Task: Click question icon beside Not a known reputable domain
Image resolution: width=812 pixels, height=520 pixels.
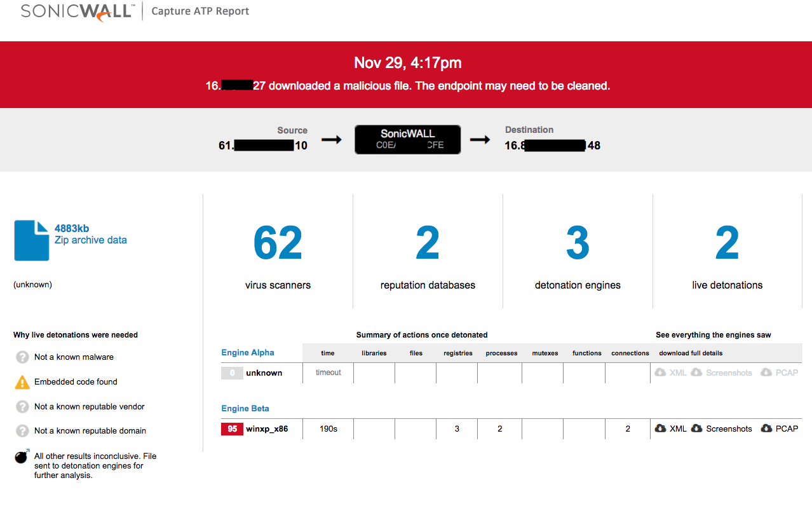Action: click(23, 430)
